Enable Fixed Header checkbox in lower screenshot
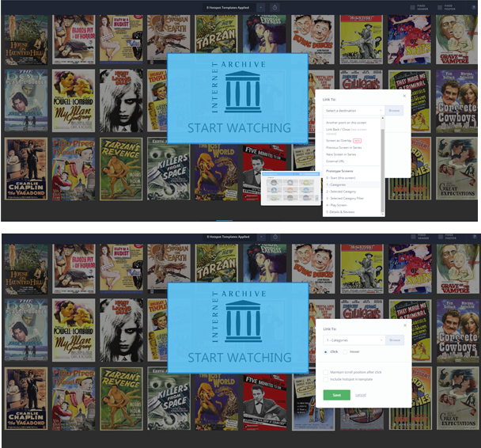481x448 pixels. tap(413, 237)
